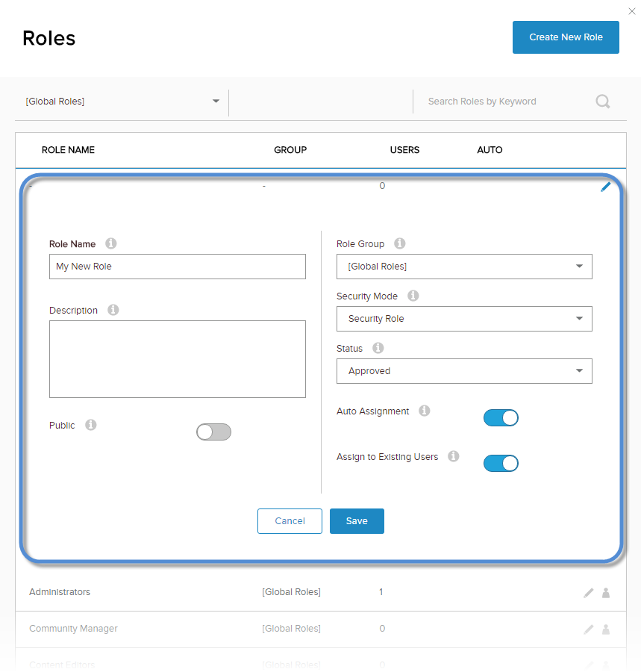Cancel role editing
This screenshot has height=672, width=641.
tap(290, 521)
